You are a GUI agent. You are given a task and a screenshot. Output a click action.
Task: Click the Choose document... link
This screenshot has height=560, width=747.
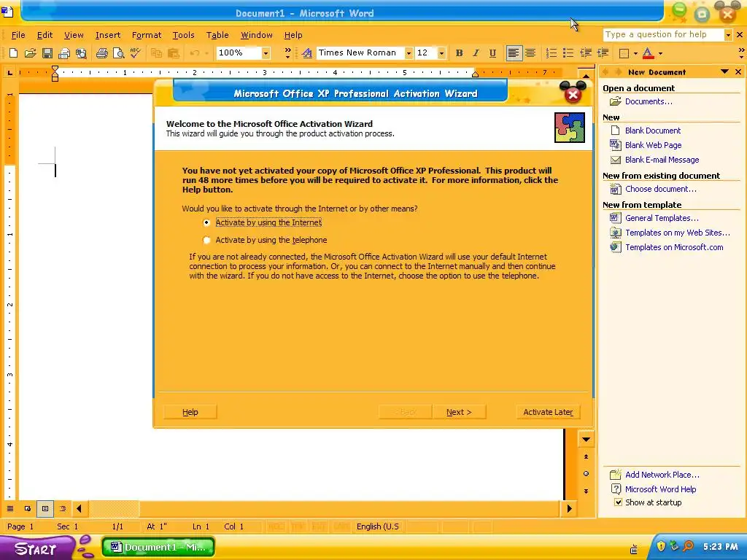click(x=661, y=189)
